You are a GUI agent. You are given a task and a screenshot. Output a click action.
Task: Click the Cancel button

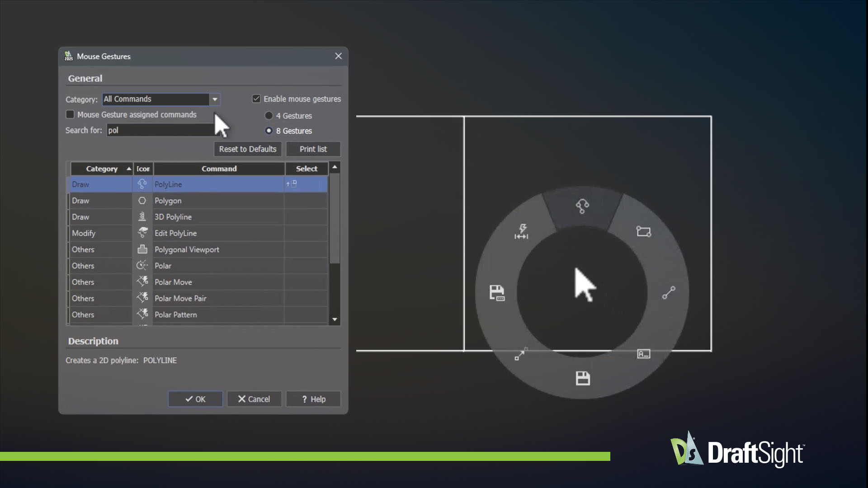point(254,399)
